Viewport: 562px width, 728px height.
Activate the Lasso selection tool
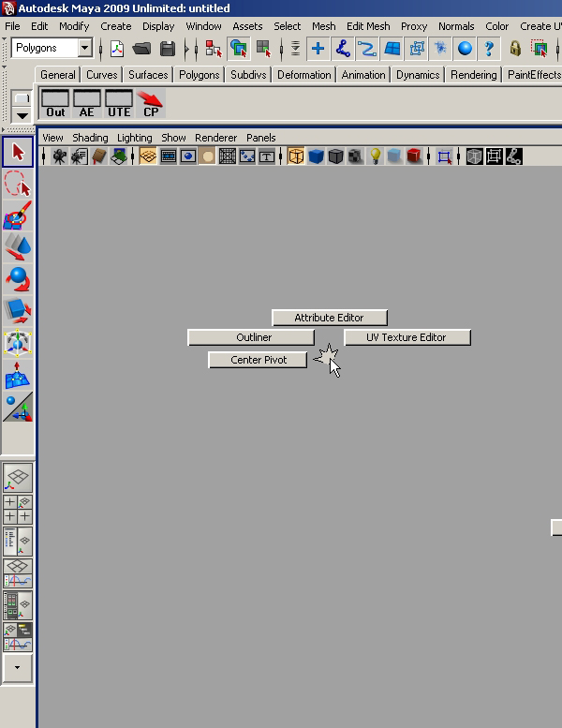tap(18, 183)
